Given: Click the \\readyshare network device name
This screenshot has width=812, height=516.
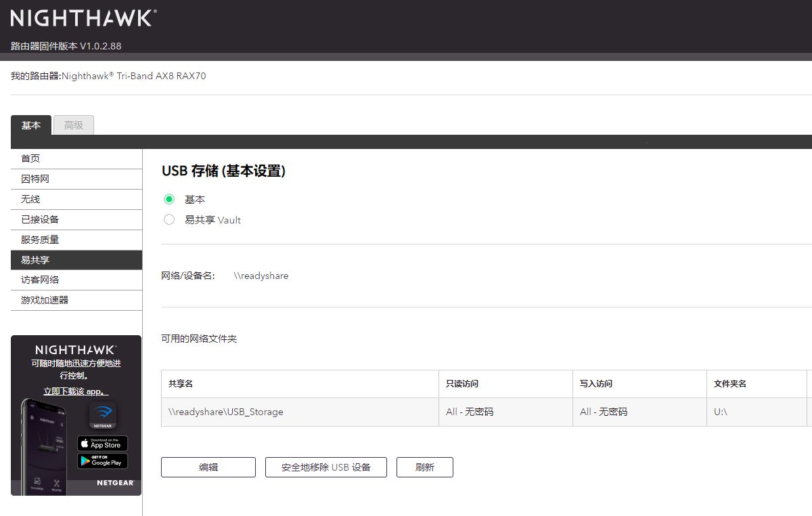Looking at the screenshot, I should [x=261, y=276].
